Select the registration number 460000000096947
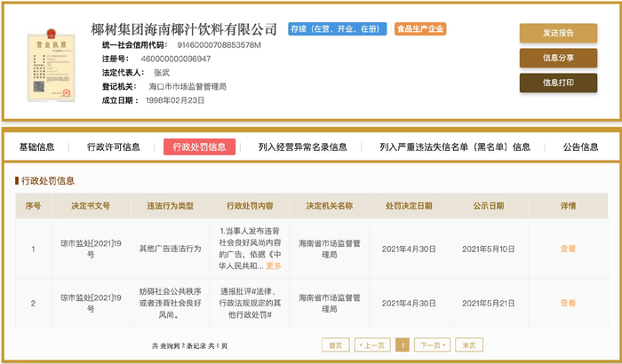The height and width of the screenshot is (364, 622). 176,59
